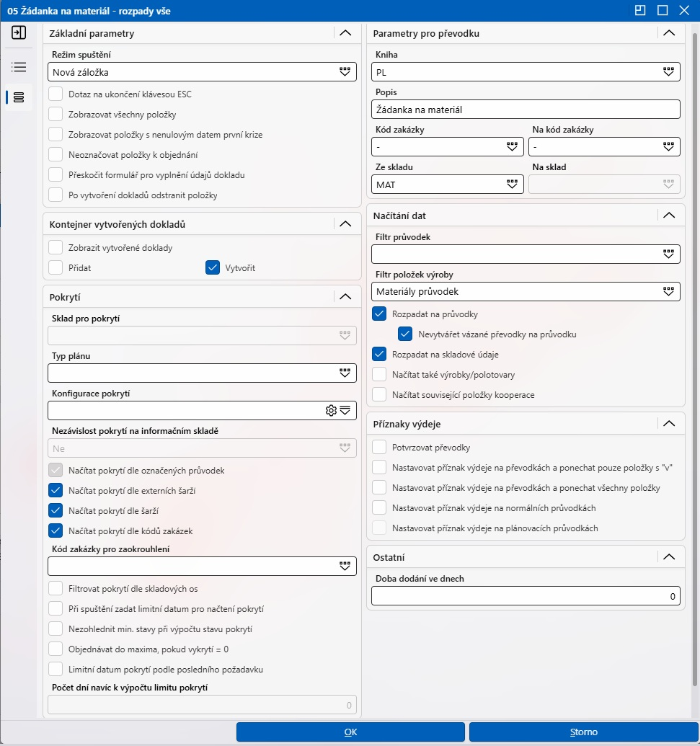The image size is (700, 746).
Task: Check Filtrovat pokrytí dle skladových os
Action: point(56,589)
